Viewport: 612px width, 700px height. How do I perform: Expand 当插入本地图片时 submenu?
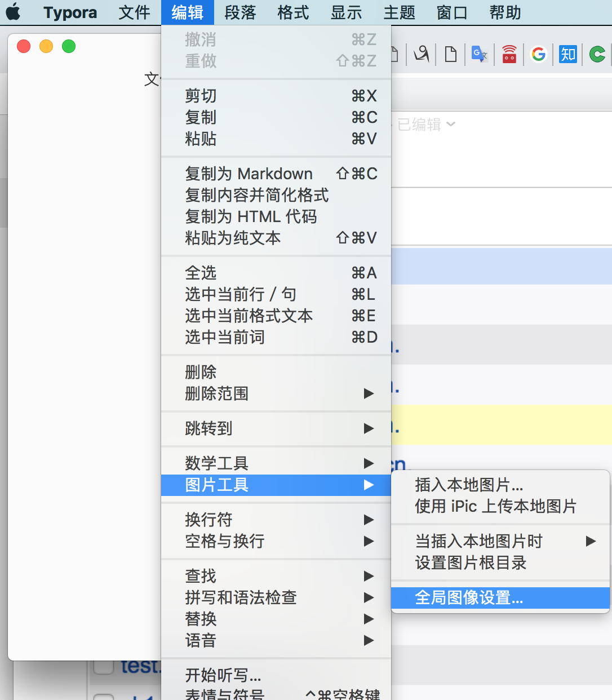point(500,541)
